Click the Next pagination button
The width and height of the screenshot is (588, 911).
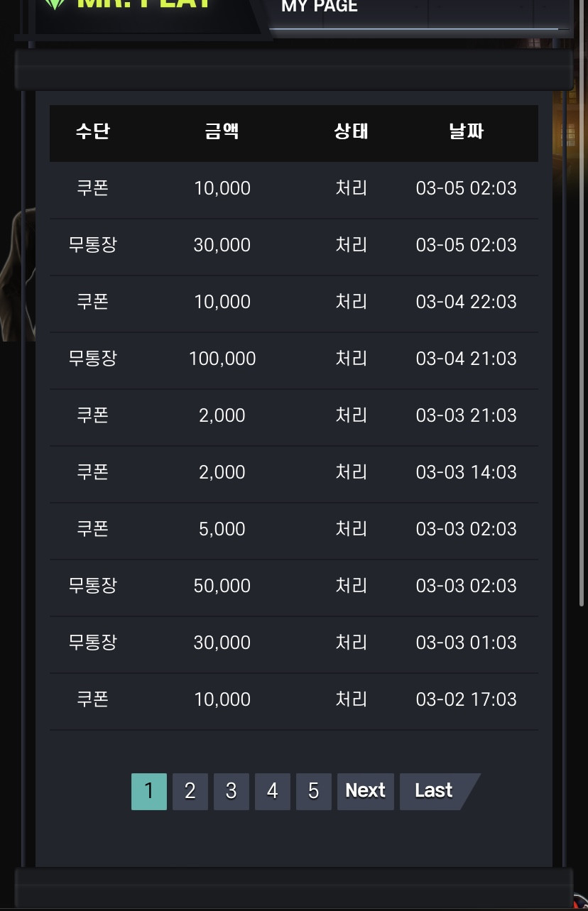click(x=366, y=791)
